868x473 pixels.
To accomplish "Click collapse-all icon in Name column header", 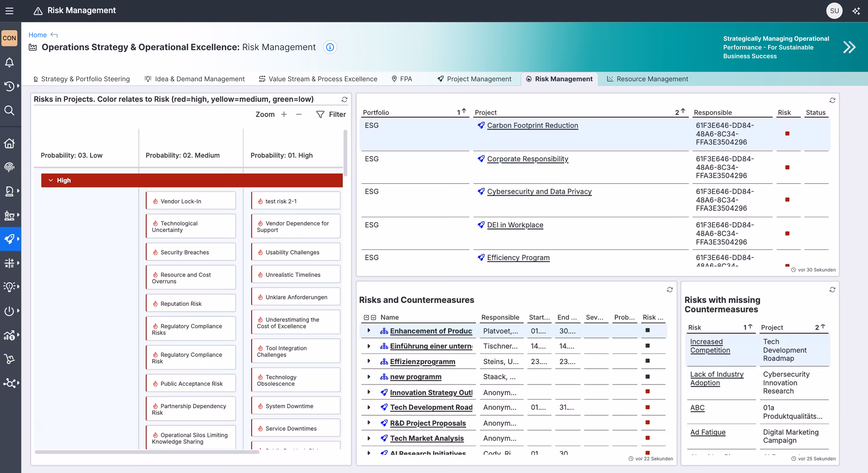I will (366, 318).
